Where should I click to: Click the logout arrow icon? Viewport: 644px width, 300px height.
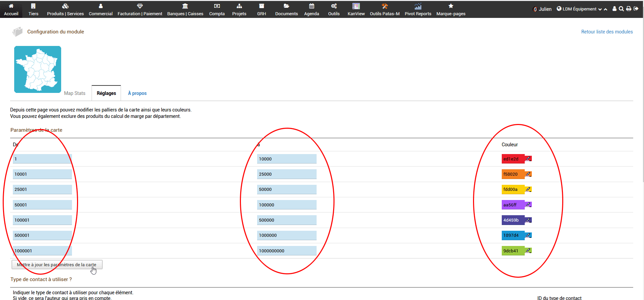[x=636, y=9]
